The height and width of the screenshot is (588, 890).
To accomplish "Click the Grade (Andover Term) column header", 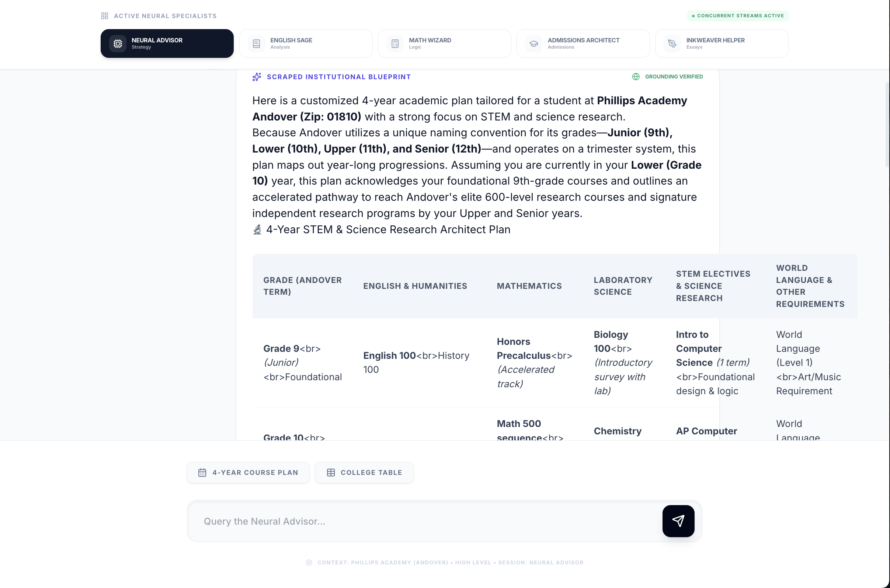I will 302,286.
